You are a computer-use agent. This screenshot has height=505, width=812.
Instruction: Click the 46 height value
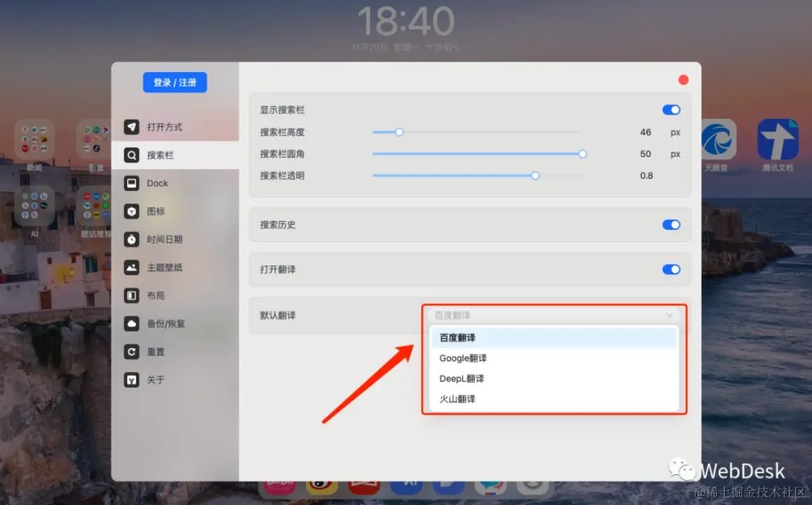(x=645, y=132)
